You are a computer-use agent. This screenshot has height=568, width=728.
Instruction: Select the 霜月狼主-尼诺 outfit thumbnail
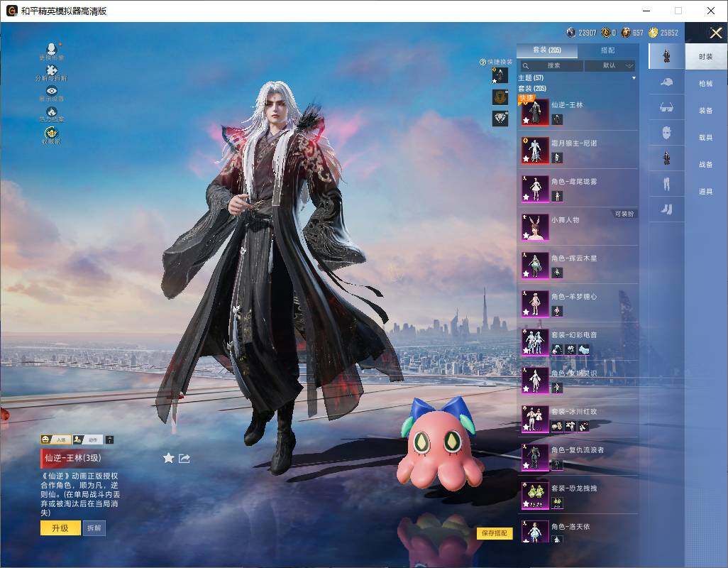point(535,150)
